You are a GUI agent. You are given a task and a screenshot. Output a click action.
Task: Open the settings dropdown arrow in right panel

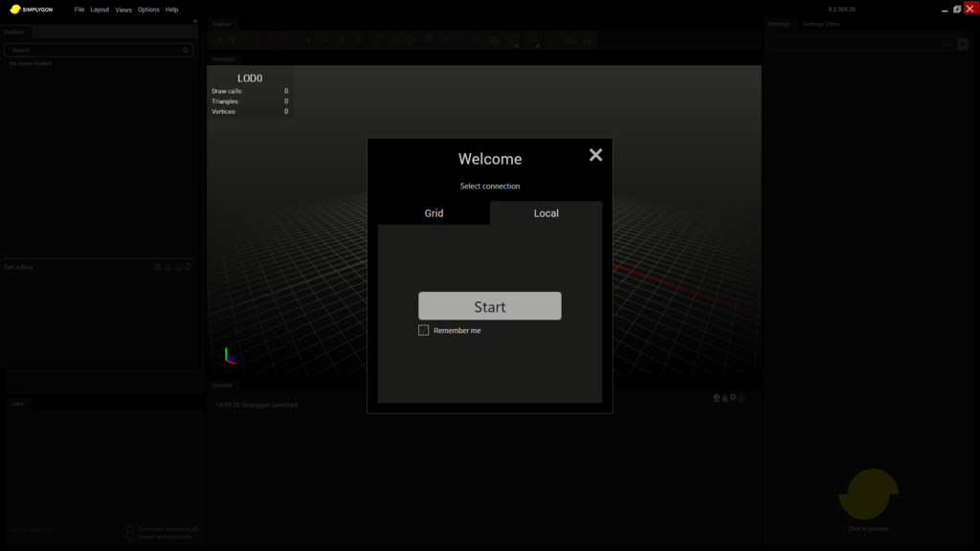[x=963, y=44]
